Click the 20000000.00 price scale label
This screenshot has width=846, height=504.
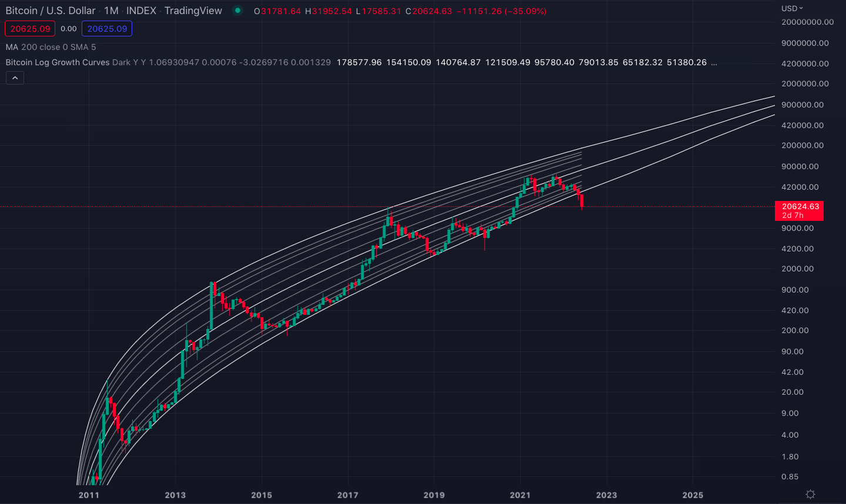807,22
